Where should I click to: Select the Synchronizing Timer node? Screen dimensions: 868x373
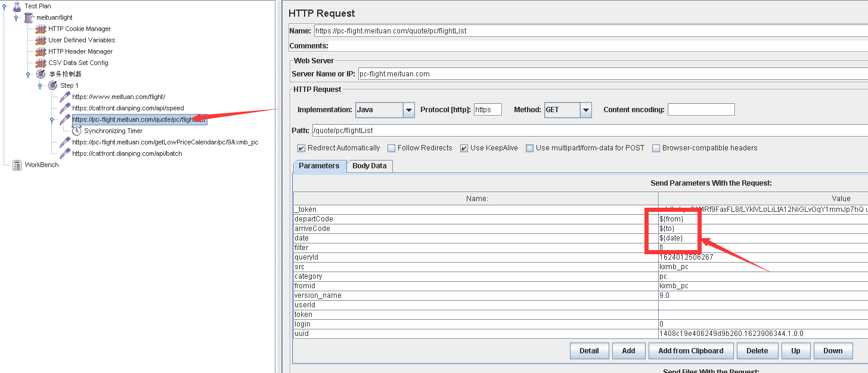coord(113,131)
